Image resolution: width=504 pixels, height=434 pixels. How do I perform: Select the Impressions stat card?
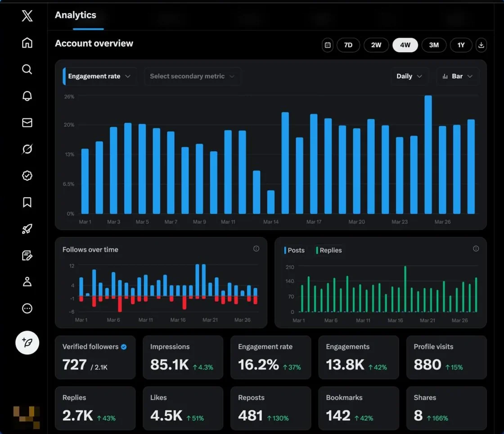point(183,357)
